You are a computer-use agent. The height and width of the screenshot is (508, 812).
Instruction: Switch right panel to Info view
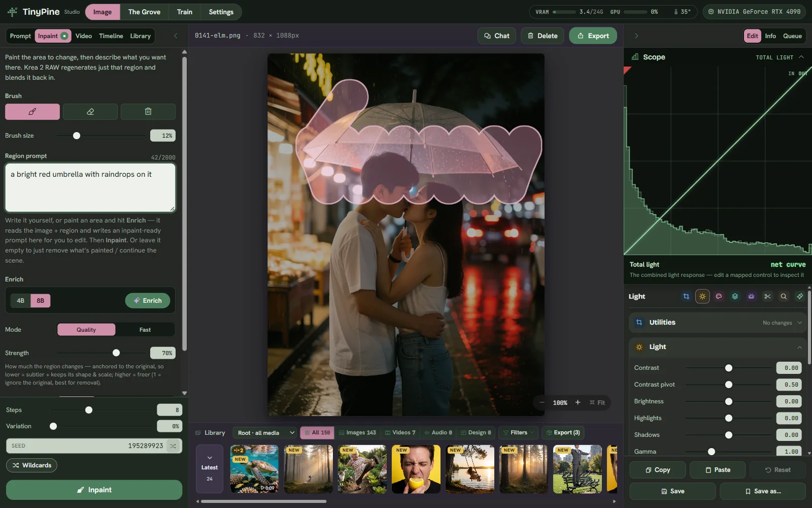(770, 36)
